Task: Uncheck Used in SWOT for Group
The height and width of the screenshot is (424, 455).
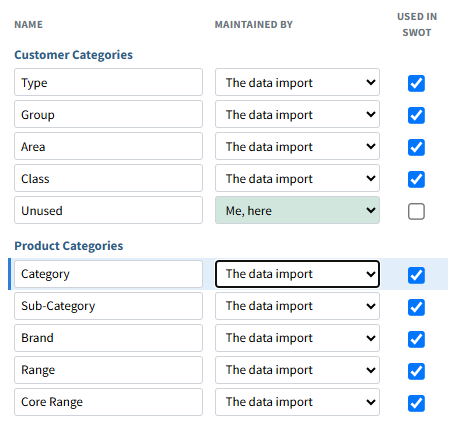Action: [x=416, y=115]
